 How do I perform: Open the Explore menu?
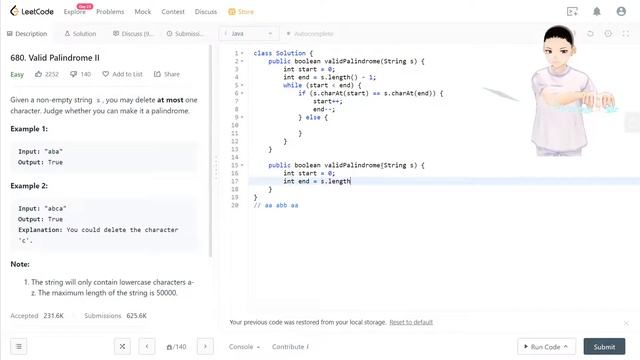(x=75, y=11)
